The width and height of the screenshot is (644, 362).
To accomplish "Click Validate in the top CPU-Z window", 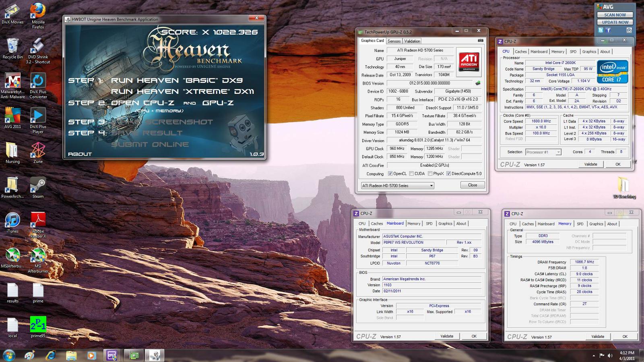I will pos(590,164).
